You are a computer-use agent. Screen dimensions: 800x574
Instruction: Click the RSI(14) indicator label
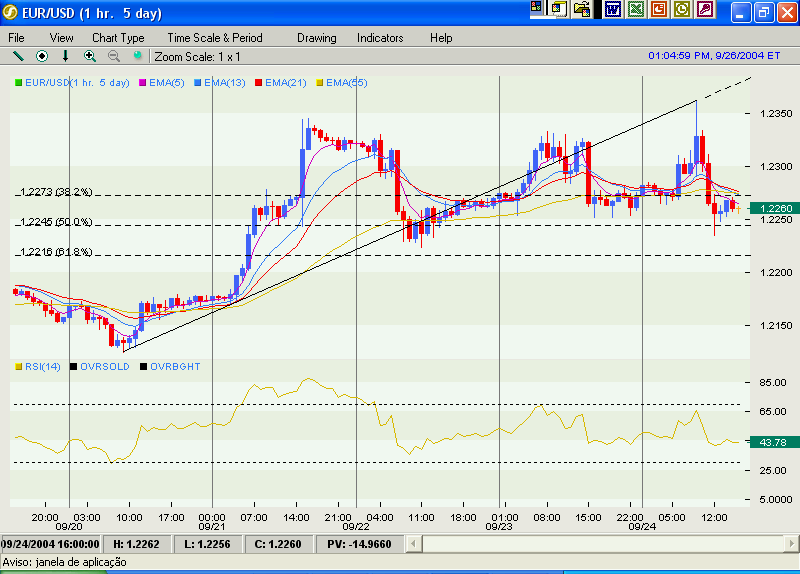42,367
